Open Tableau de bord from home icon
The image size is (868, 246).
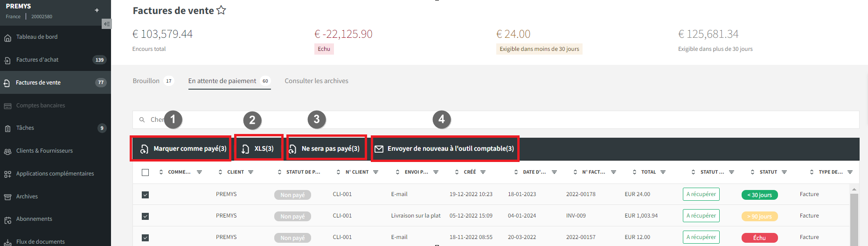8,38
